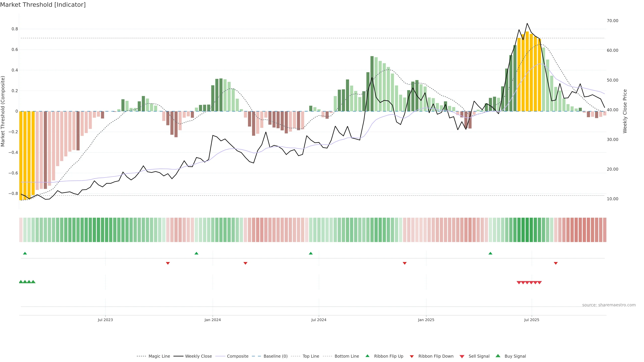Click the Jan 2024 x-axis label
Viewport: 644px width, 362px height.
212,320
